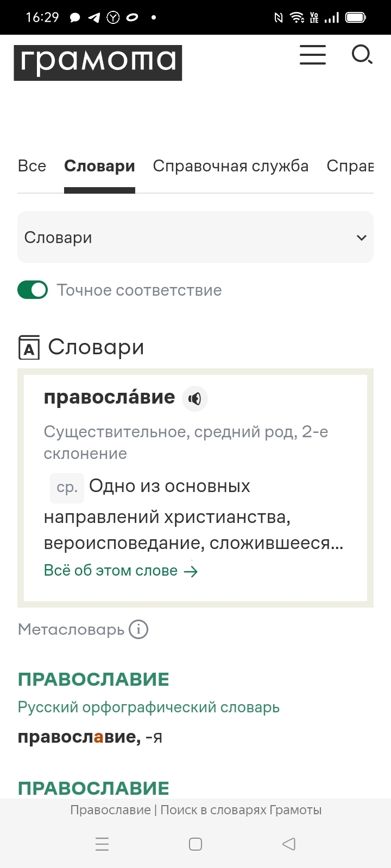
Task: Play pronunciation audio for православие
Action: [195, 399]
